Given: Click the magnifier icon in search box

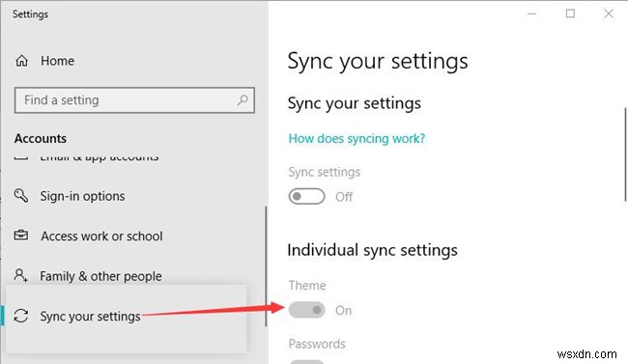Looking at the screenshot, I should (x=243, y=99).
